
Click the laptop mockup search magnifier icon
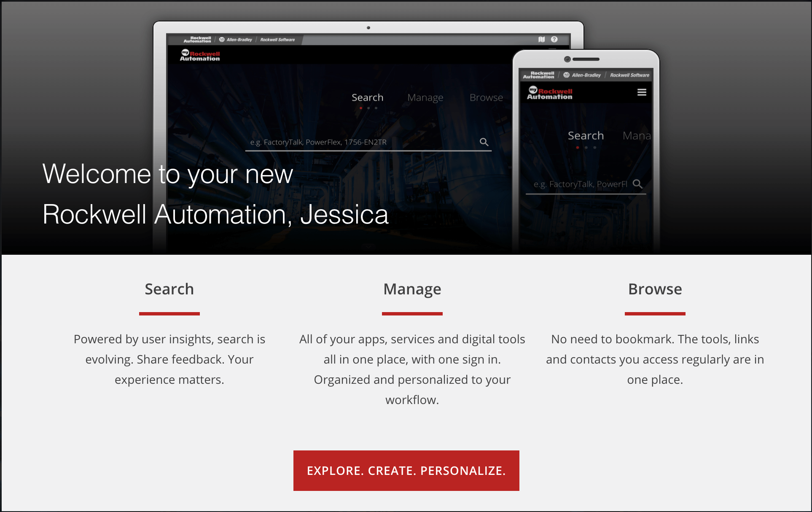484,142
